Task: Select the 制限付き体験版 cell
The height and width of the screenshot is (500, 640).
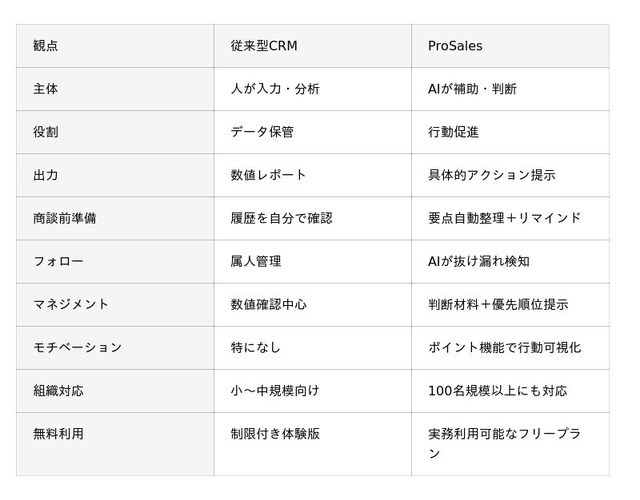Action: coord(275,434)
